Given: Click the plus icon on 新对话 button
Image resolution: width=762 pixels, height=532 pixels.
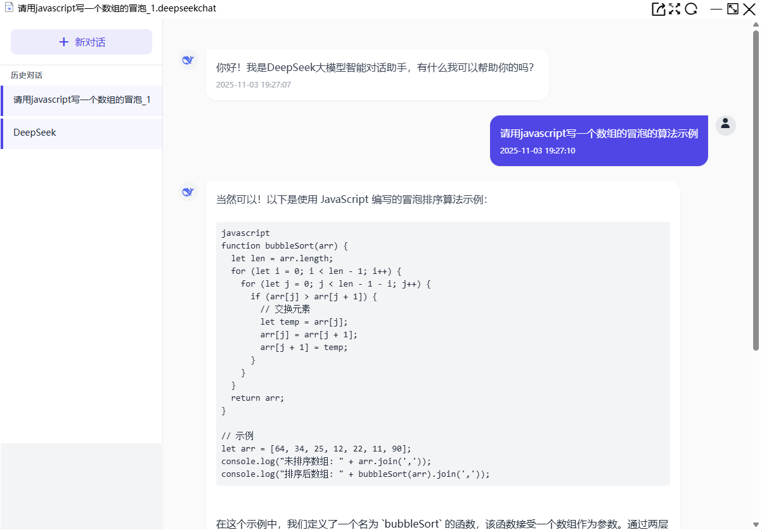Looking at the screenshot, I should 63,42.
